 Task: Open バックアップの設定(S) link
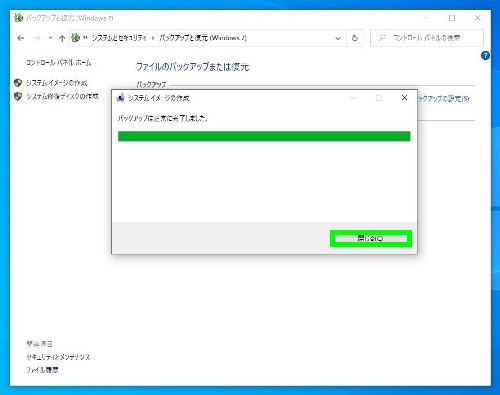[x=443, y=99]
